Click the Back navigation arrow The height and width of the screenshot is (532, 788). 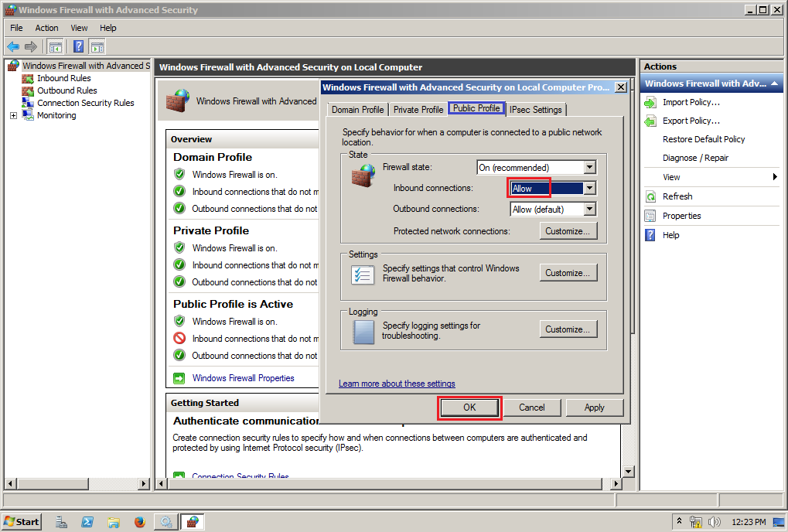(12, 46)
